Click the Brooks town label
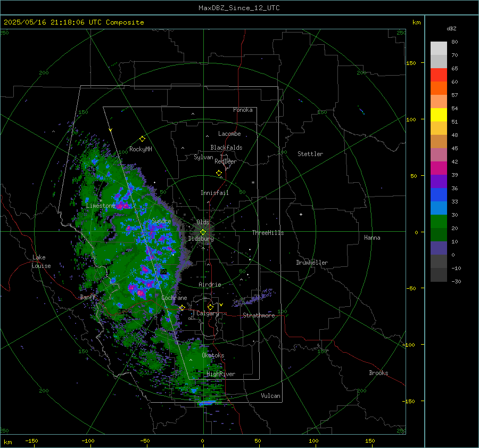Screen dimensions: 479x448 click(x=378, y=373)
